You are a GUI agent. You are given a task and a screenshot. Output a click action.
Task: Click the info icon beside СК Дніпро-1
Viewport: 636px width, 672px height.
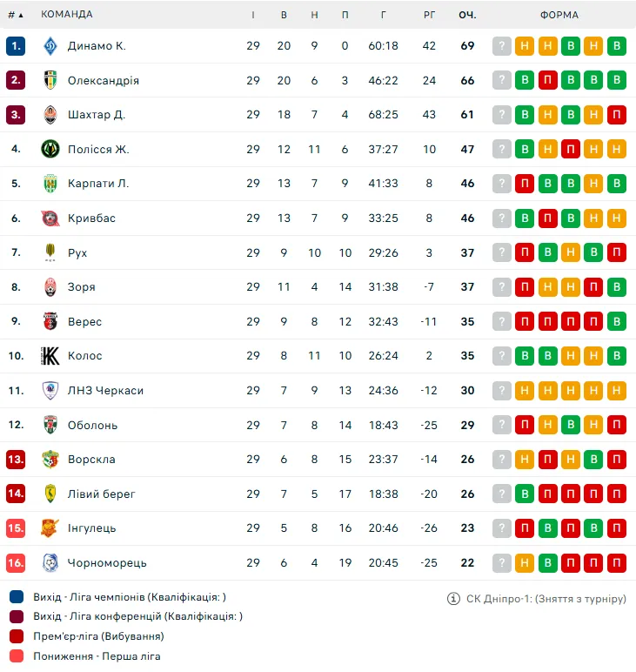452,599
